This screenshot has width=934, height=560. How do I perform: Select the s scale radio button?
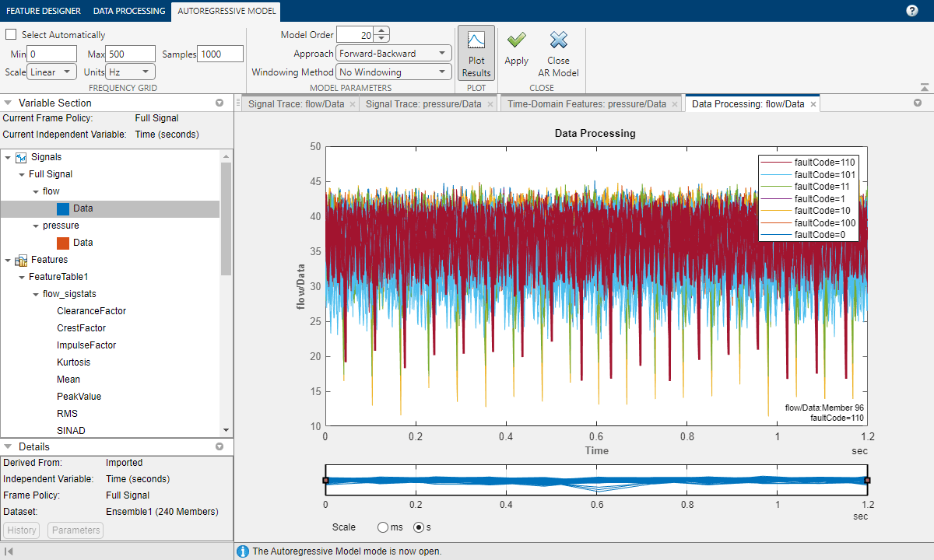pyautogui.click(x=419, y=527)
